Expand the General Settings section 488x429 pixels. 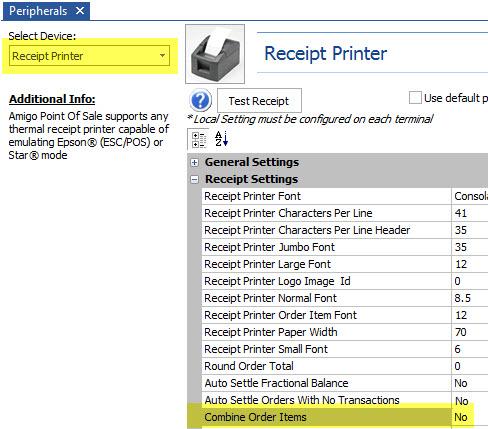[195, 162]
